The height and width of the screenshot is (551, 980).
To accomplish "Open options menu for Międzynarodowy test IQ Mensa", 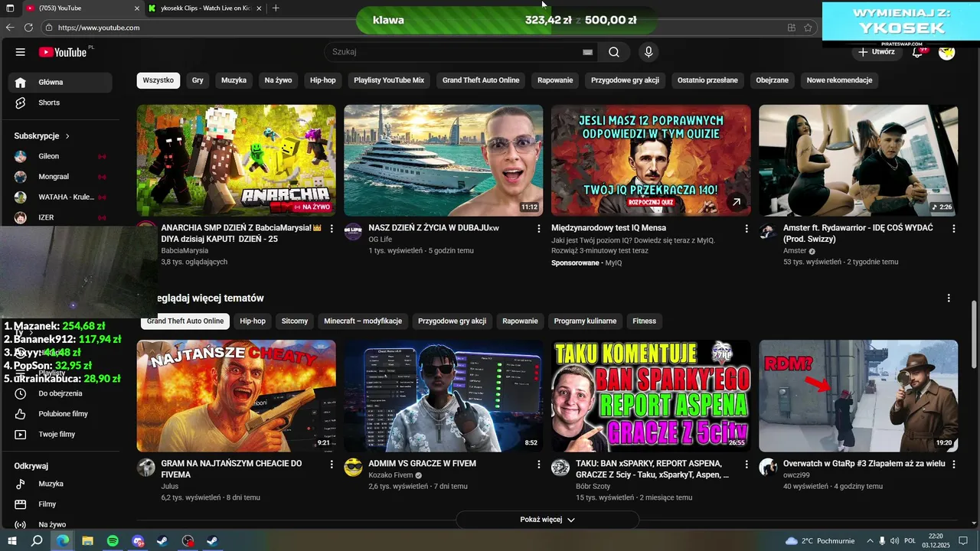I will pos(746,228).
